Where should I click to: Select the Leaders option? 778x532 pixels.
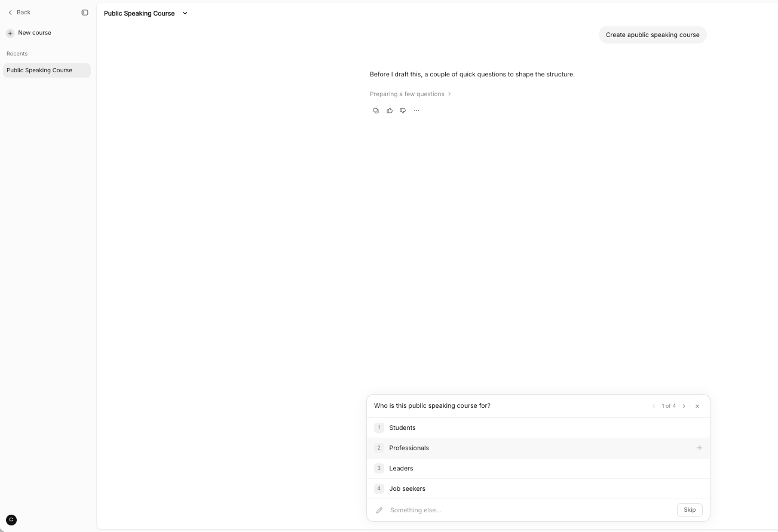click(x=538, y=468)
